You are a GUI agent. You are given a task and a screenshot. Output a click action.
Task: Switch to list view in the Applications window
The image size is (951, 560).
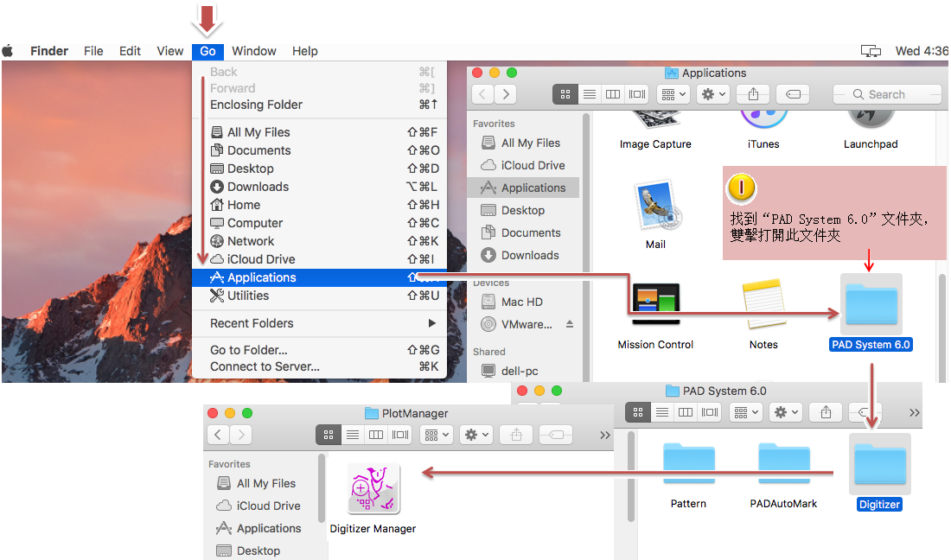589,93
